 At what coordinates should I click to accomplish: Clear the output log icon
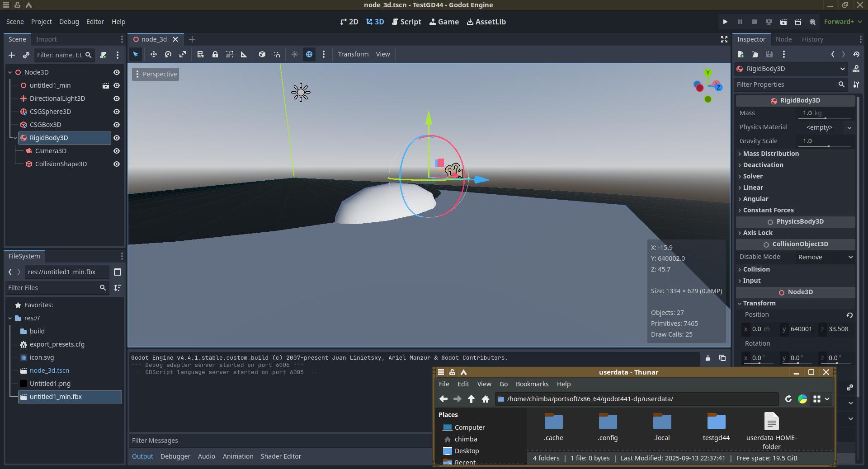708,358
